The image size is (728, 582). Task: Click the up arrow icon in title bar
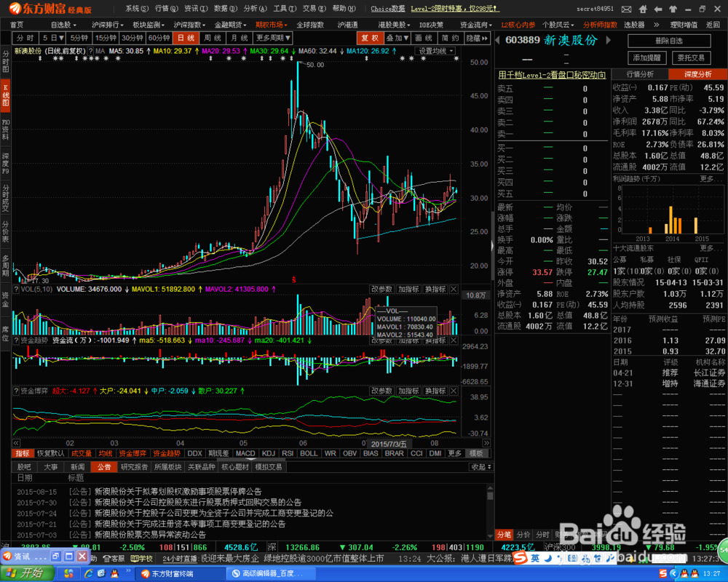click(673, 9)
